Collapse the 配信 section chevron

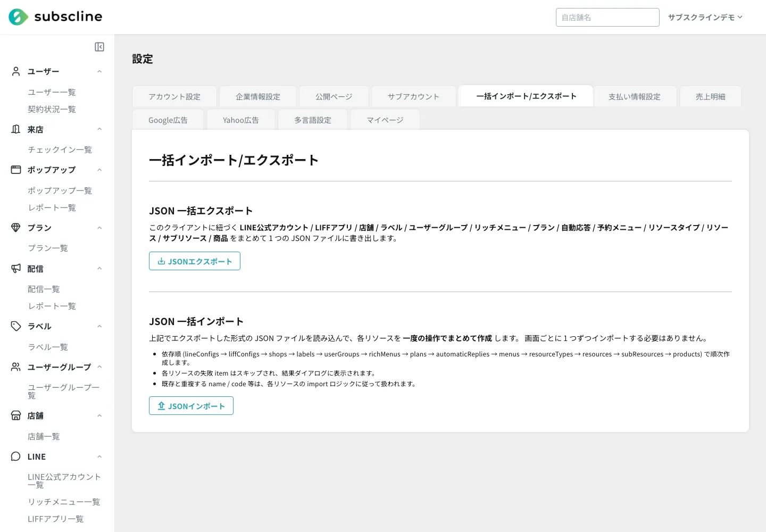99,269
